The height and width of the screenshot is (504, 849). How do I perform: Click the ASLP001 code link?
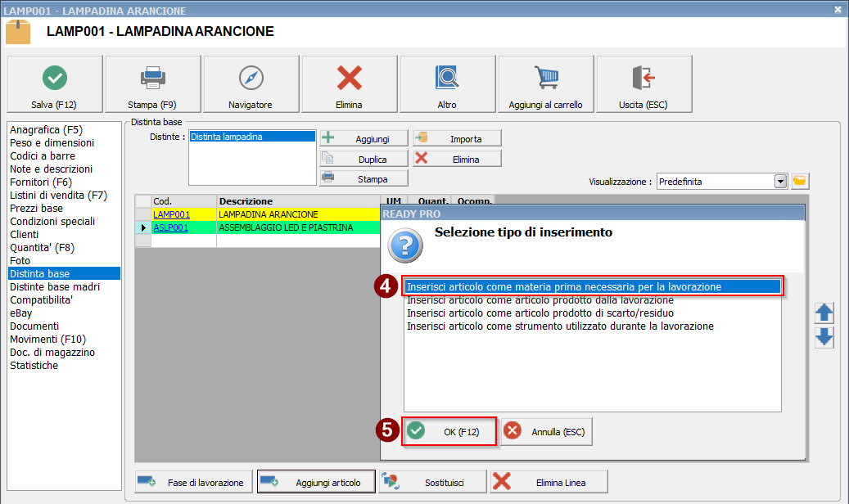[170, 227]
